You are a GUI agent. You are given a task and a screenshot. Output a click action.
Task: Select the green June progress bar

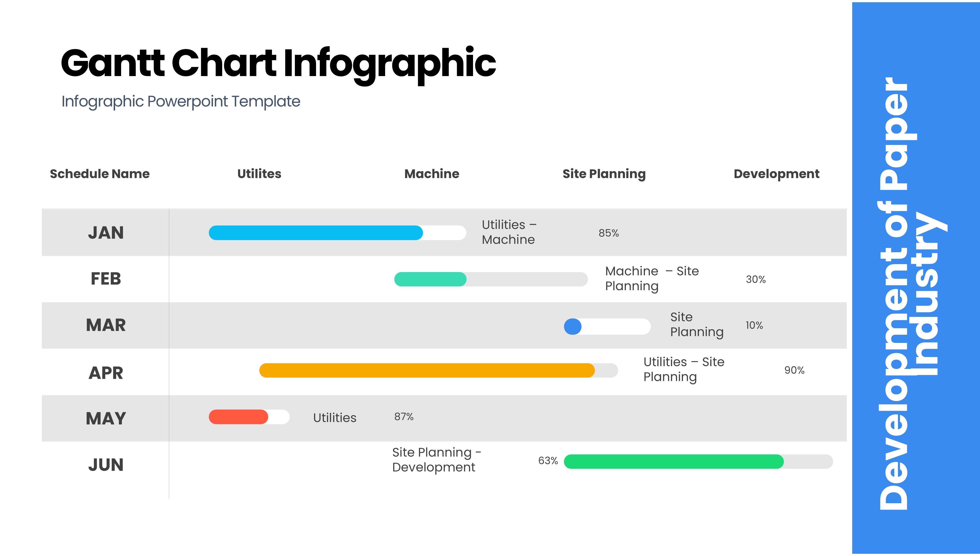674,462
